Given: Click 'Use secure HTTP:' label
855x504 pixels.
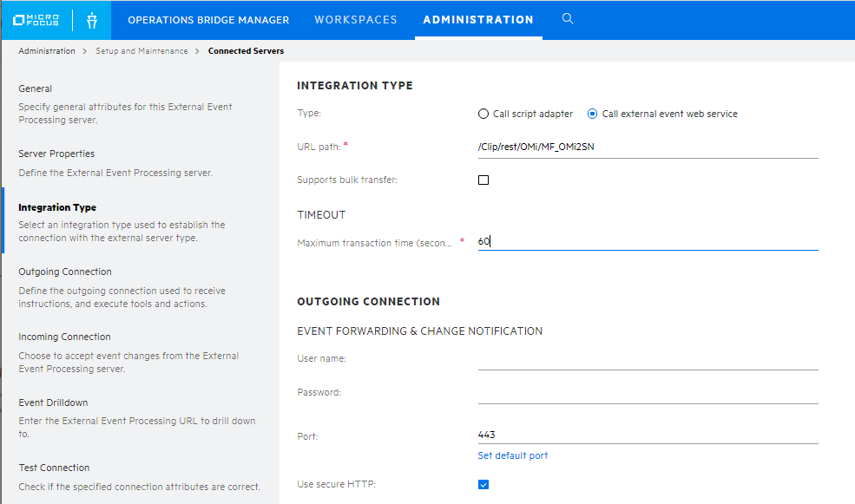Looking at the screenshot, I should pyautogui.click(x=337, y=484).
